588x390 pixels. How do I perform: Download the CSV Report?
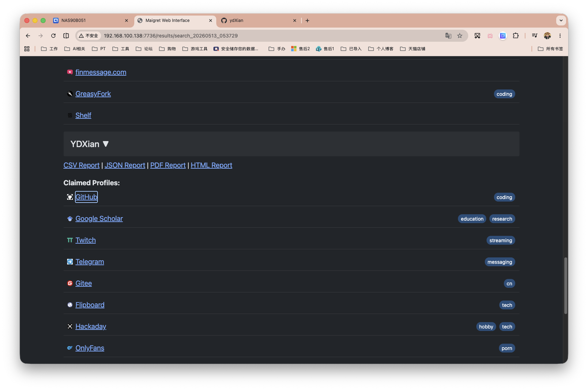81,165
